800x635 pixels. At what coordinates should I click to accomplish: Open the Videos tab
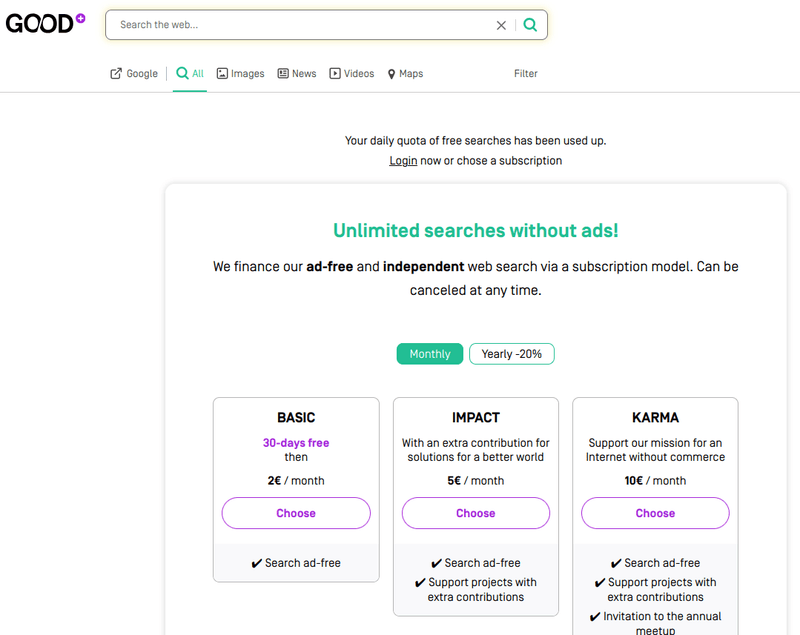coord(351,73)
